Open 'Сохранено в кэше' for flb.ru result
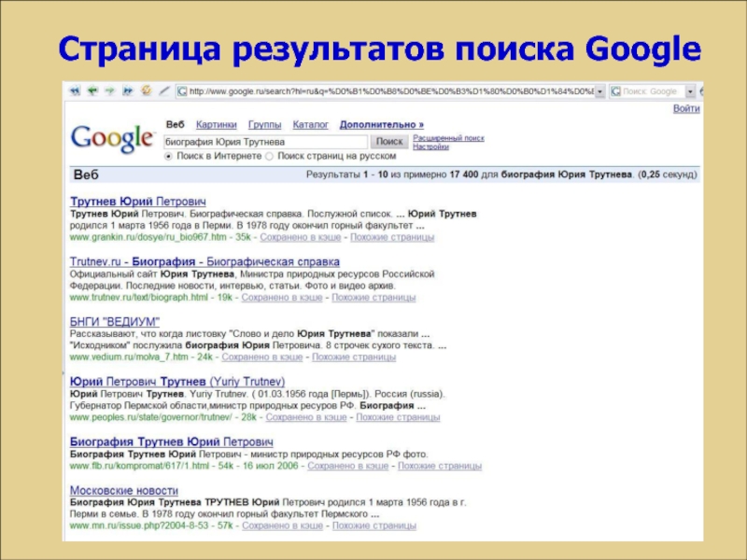 click(x=347, y=466)
